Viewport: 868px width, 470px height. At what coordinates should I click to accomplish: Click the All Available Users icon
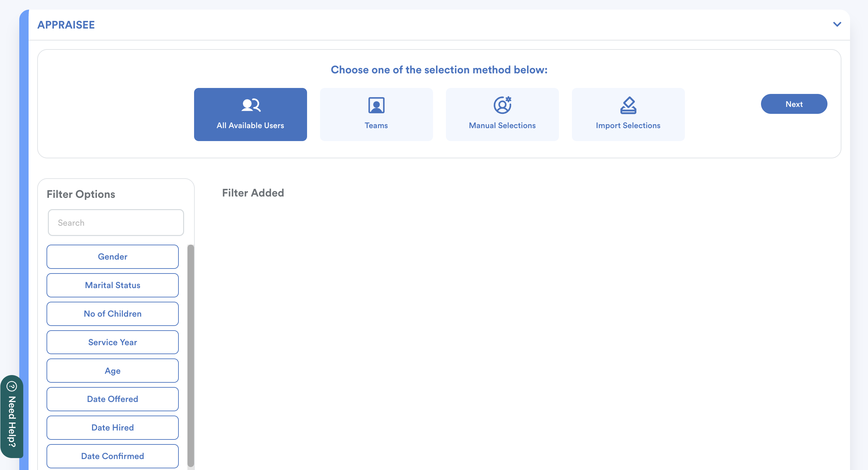[x=251, y=105]
